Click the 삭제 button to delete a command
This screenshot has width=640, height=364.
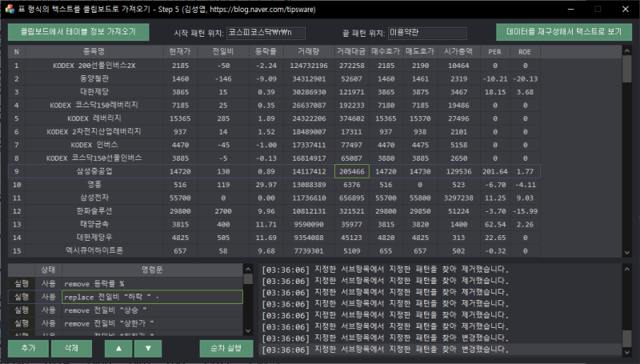click(x=70, y=349)
